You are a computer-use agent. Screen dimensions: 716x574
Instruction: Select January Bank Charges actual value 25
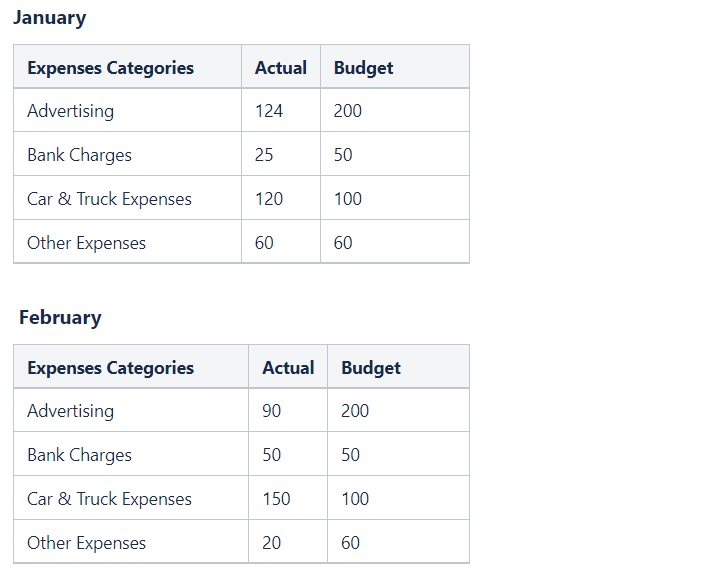point(264,155)
